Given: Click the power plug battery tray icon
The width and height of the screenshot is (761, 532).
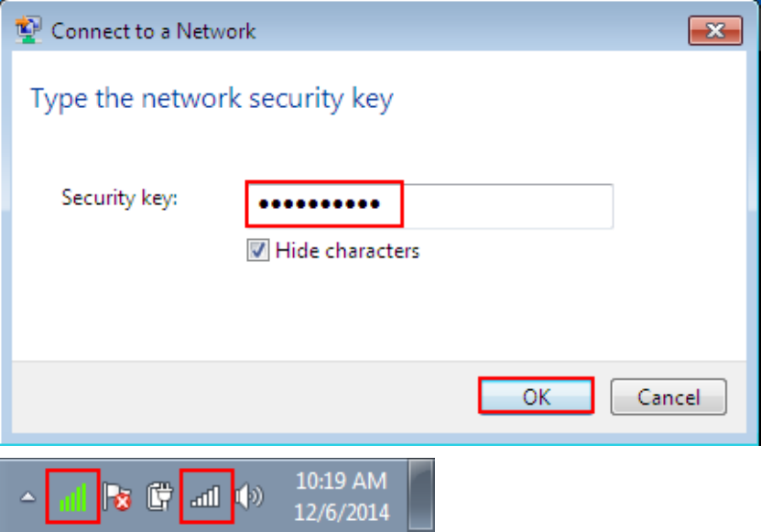Looking at the screenshot, I should click(x=159, y=496).
